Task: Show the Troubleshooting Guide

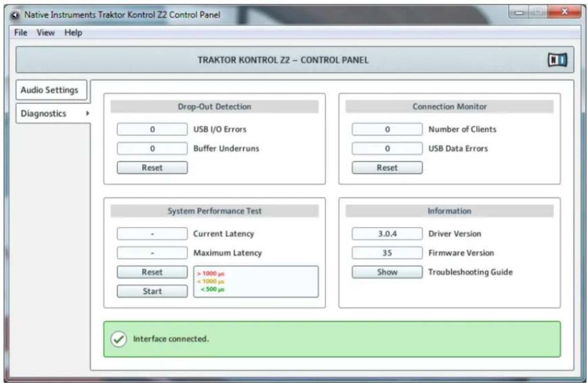Action: tap(387, 272)
